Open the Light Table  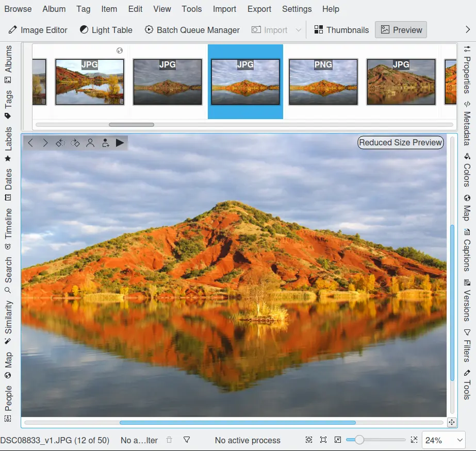pos(106,30)
